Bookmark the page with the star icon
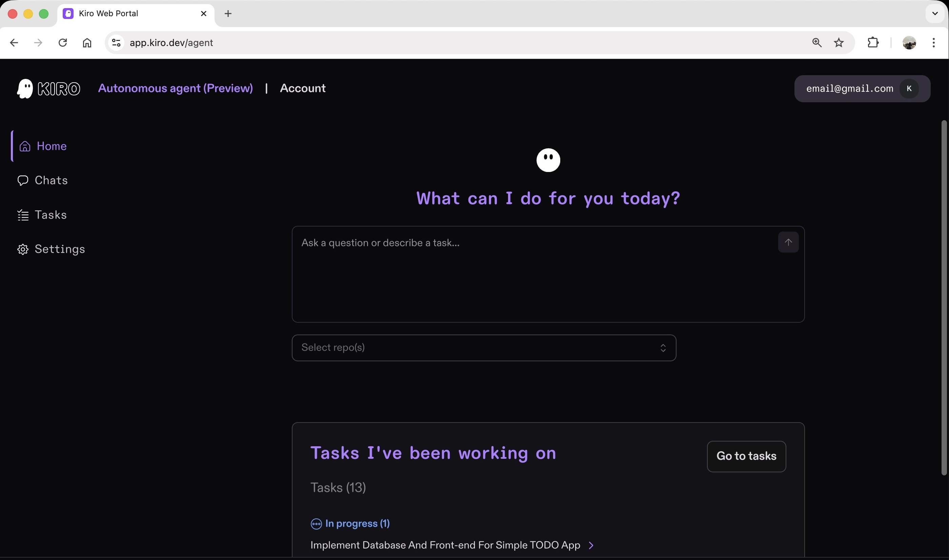Viewport: 949px width, 560px height. pos(839,42)
